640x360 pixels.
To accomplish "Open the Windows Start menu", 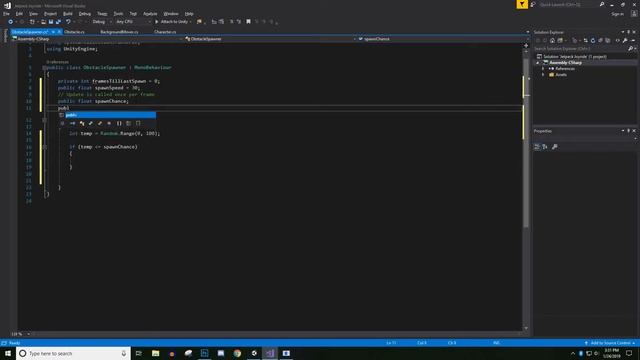I will coord(8,353).
